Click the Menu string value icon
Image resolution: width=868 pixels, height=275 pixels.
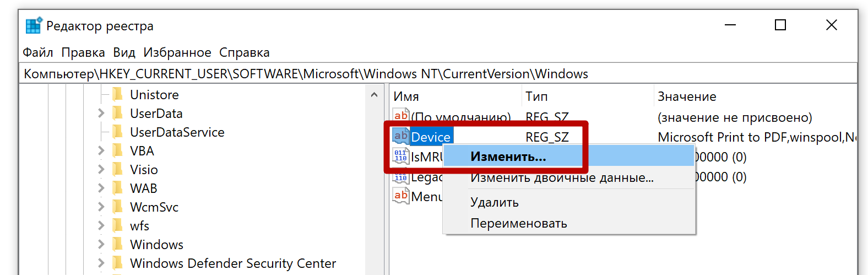point(401,196)
